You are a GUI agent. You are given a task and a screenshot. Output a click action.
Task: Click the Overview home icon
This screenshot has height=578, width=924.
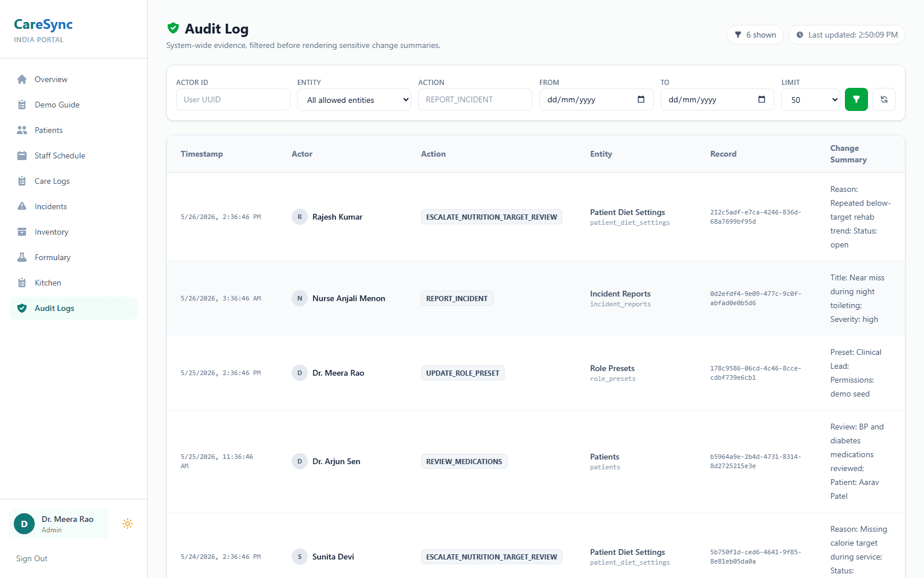coord(22,79)
